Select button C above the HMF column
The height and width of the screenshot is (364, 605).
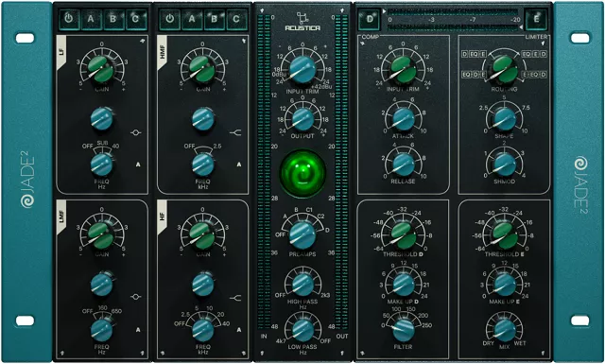click(236, 19)
